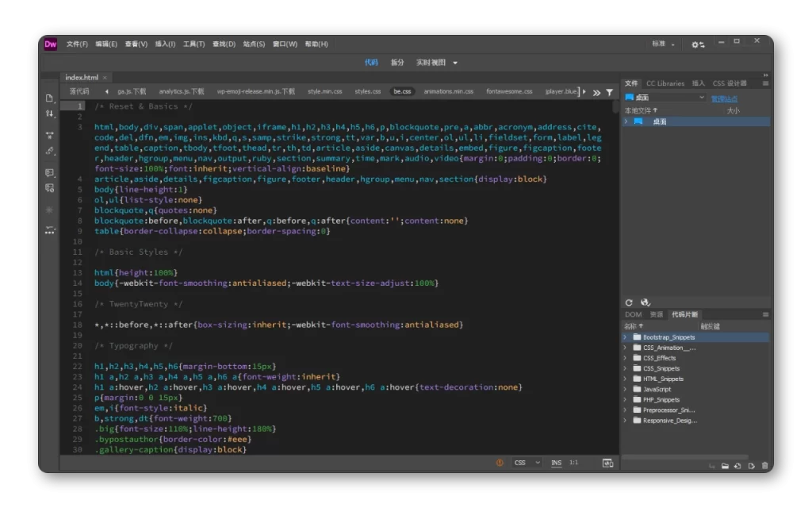Viewport: 812px width, 508px height.
Task: Click the sync settings gear icon
Action: click(697, 44)
